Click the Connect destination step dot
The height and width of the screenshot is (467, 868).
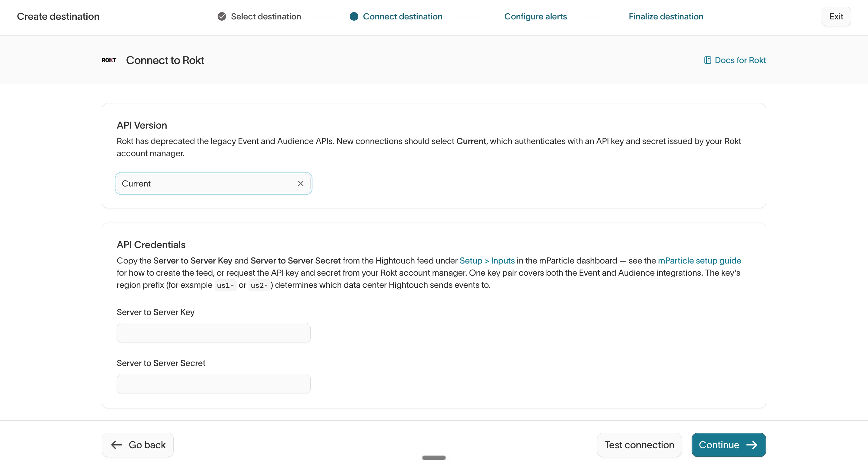click(x=354, y=16)
